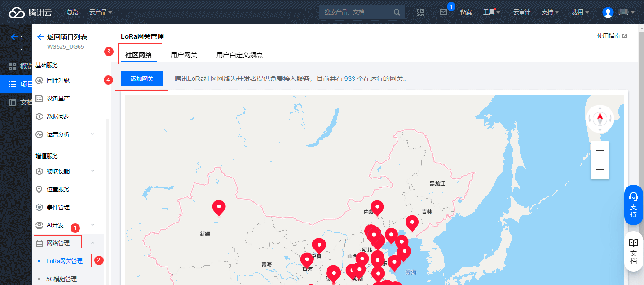Click the red map pin in 新疆
644x285 pixels.
coord(219,207)
